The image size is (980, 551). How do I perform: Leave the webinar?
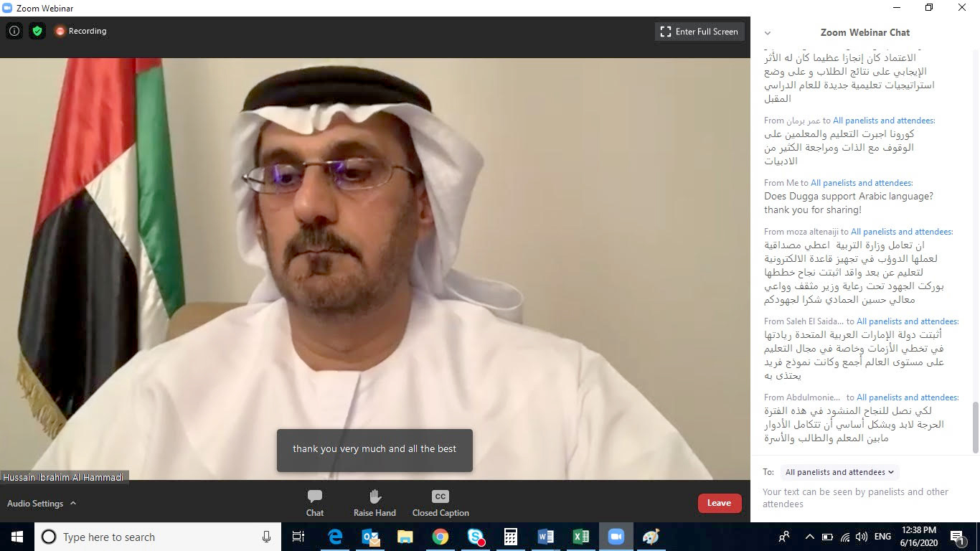(x=719, y=503)
